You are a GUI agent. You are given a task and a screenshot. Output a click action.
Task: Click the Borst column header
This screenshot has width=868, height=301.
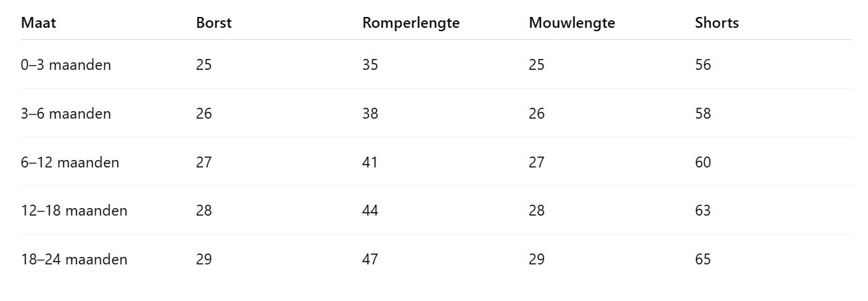click(x=214, y=23)
